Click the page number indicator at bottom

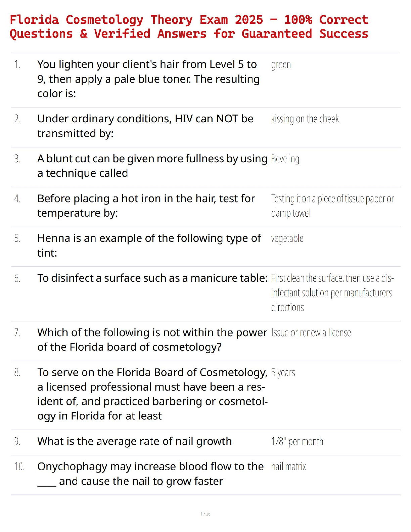tap(205, 514)
